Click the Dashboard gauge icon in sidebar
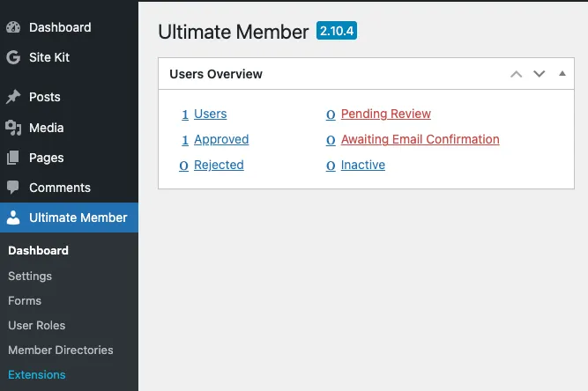Viewport: 588px width, 391px height. pos(13,27)
